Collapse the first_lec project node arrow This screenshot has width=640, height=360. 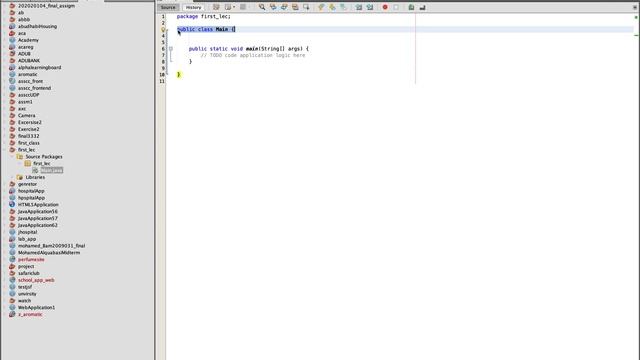5,150
